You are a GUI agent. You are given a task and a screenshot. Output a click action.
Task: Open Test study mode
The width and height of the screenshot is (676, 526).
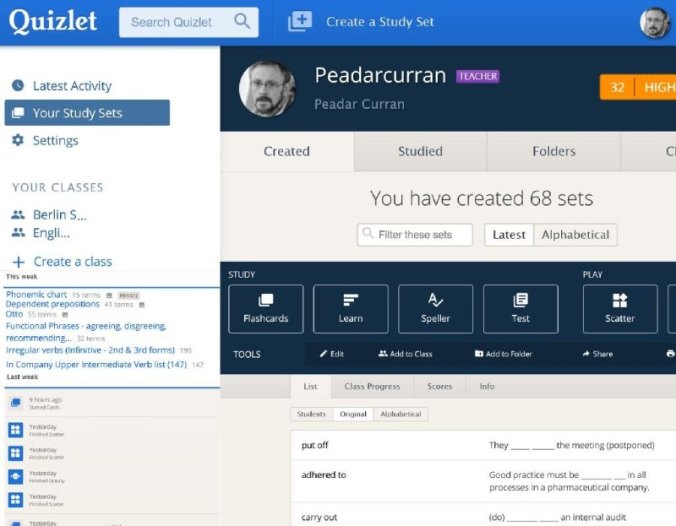tap(520, 309)
